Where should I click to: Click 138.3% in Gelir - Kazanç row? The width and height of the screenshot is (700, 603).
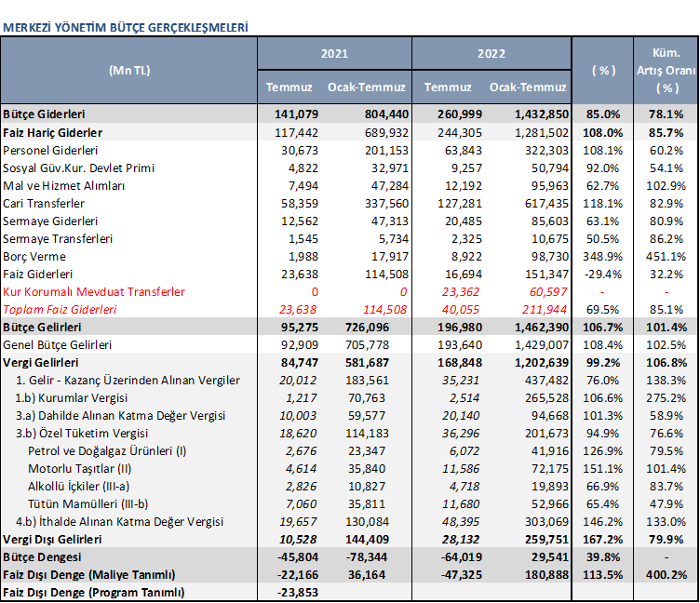(666, 381)
